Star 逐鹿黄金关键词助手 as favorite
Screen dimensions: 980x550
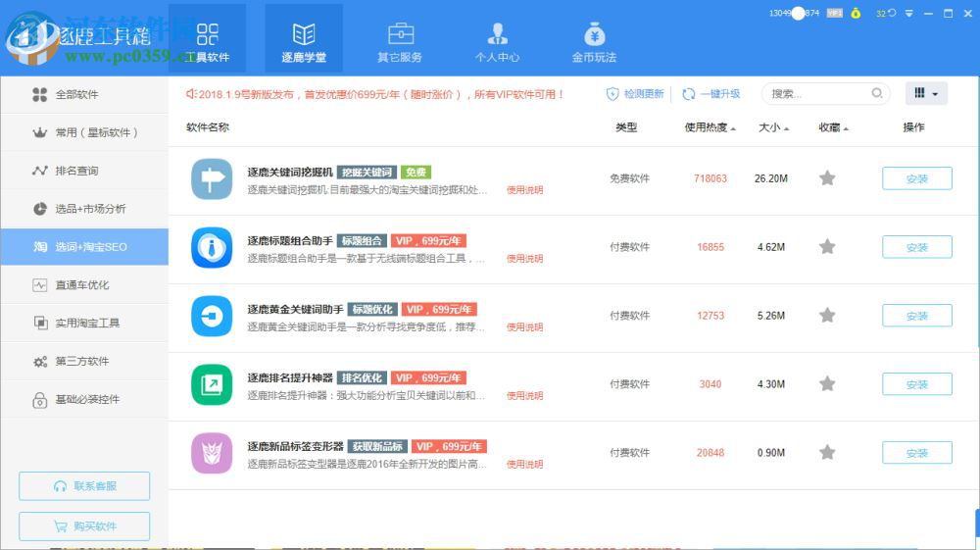point(827,315)
